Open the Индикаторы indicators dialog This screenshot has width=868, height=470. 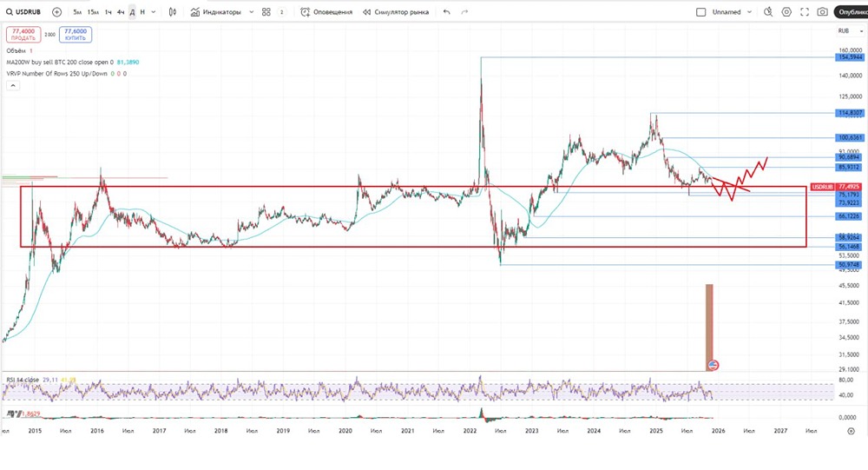pos(216,11)
